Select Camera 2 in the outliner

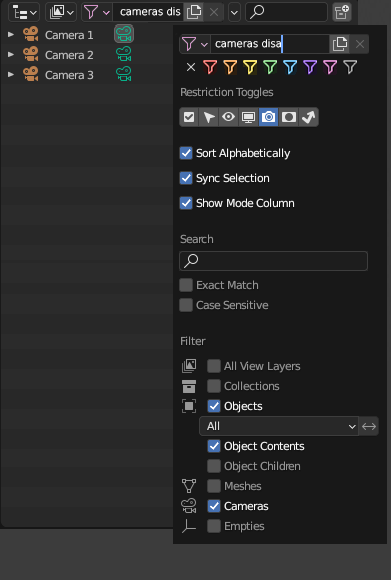[69, 55]
